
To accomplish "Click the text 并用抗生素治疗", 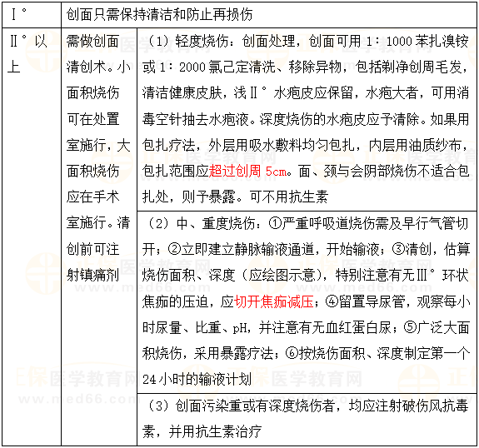I will [x=215, y=432].
